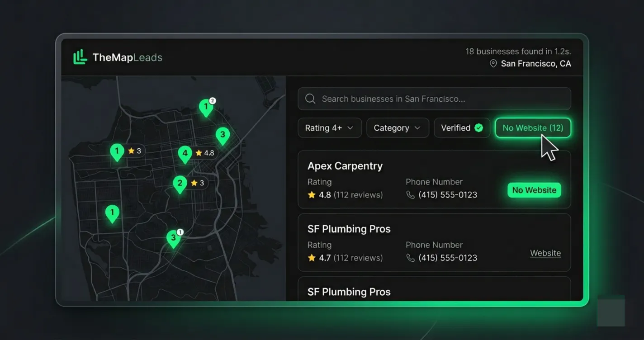The image size is (644, 340).
Task: Toggle the Verified filter
Action: (462, 128)
